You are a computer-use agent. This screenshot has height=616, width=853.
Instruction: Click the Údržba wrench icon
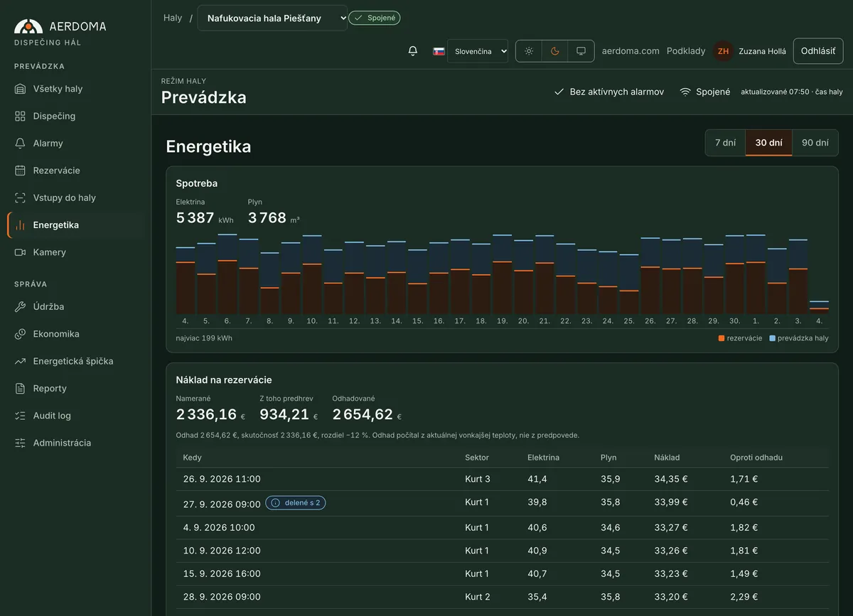point(20,307)
